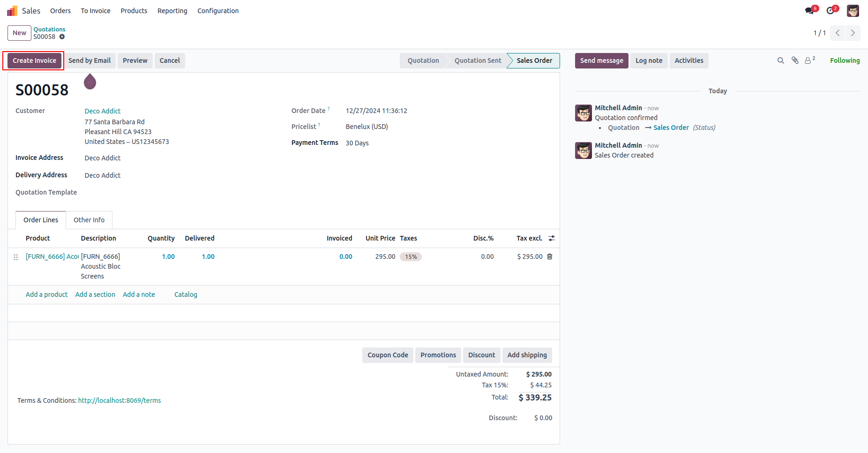Click the Delivered 1.00 value
The image size is (868, 453).
(x=208, y=257)
